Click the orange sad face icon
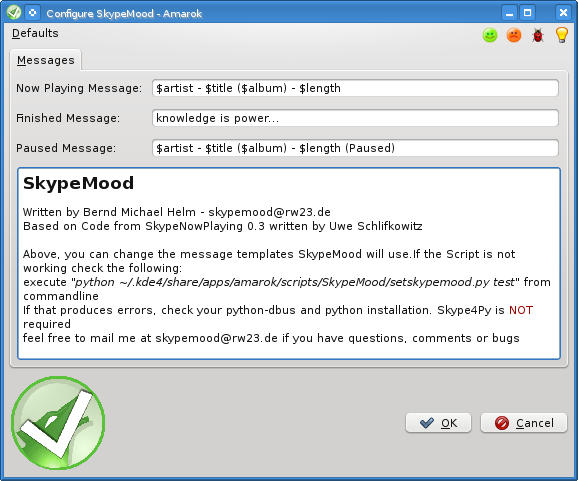This screenshot has height=481, width=578. 514,35
